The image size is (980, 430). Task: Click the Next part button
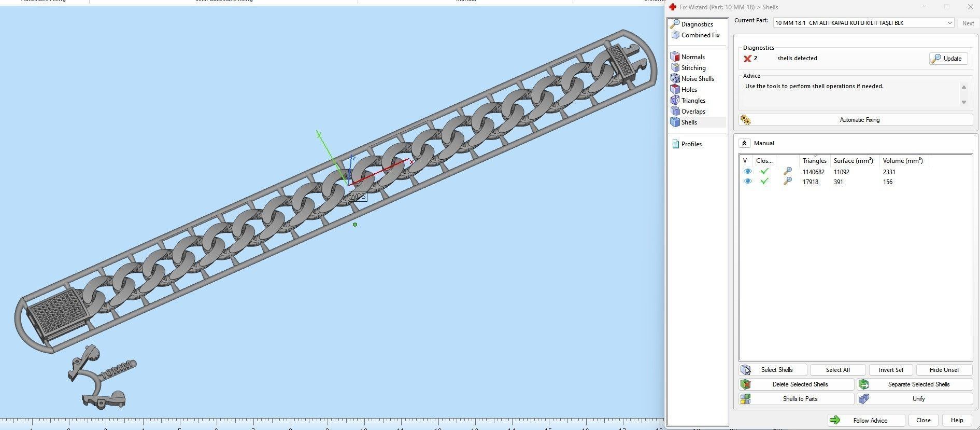pyautogui.click(x=968, y=23)
